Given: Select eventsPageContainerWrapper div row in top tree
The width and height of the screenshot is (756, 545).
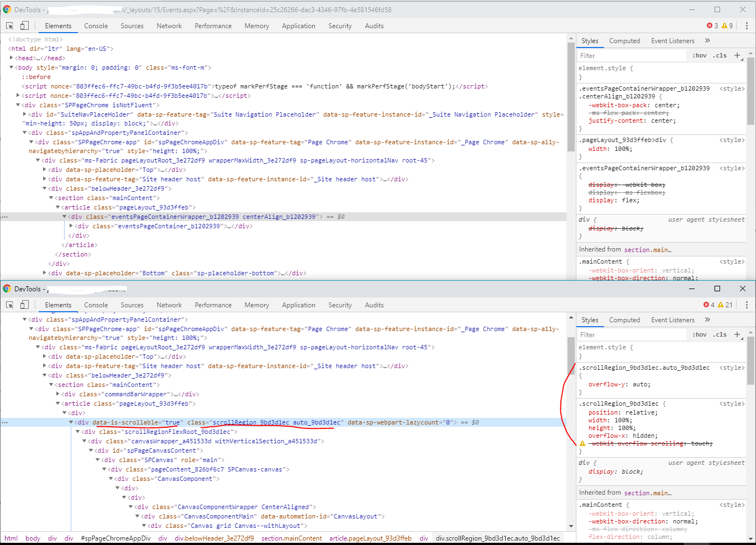Looking at the screenshot, I should 283,217.
